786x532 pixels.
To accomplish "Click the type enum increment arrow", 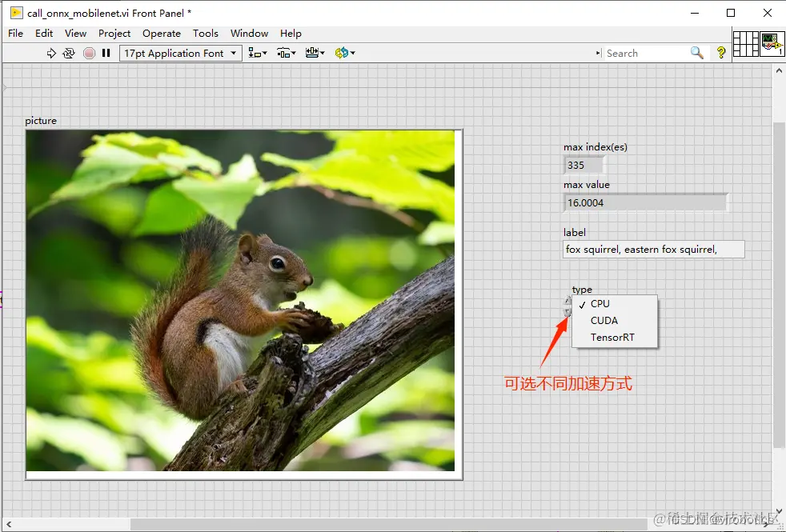I will 567,301.
